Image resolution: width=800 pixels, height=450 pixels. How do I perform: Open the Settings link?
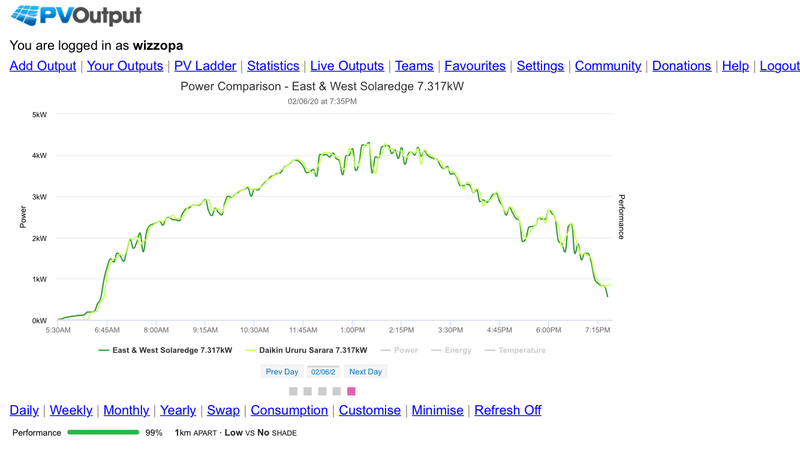click(540, 66)
